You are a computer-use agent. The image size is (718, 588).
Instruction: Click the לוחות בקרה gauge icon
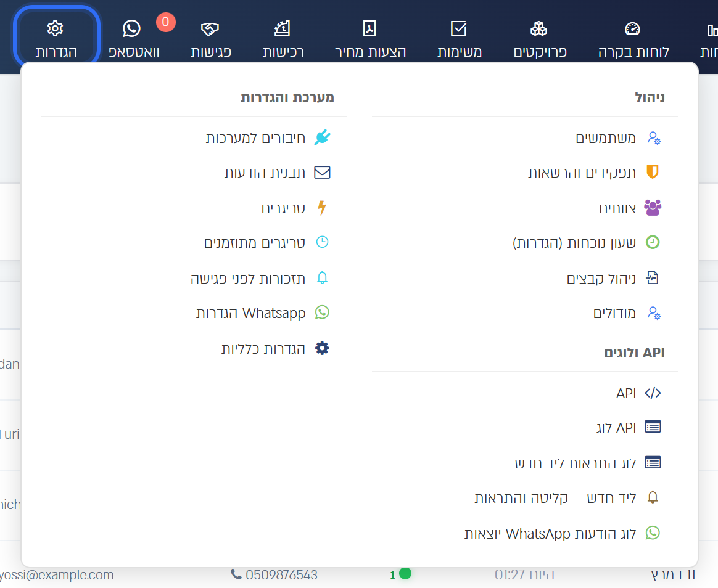(632, 28)
